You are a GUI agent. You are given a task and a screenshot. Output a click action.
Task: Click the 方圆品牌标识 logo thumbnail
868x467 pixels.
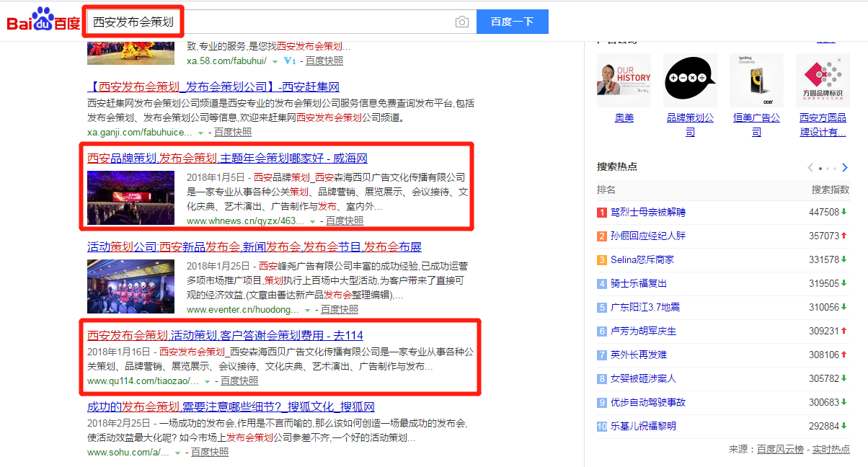(823, 80)
